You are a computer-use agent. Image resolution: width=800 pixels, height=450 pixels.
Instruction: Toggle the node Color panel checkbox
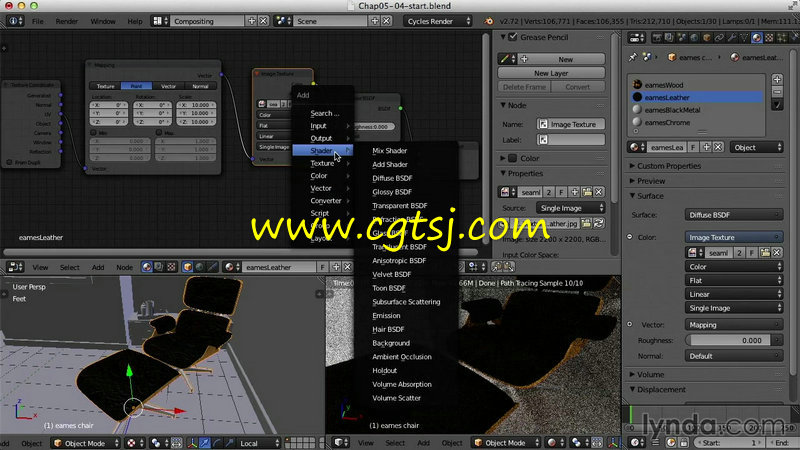[513, 158]
